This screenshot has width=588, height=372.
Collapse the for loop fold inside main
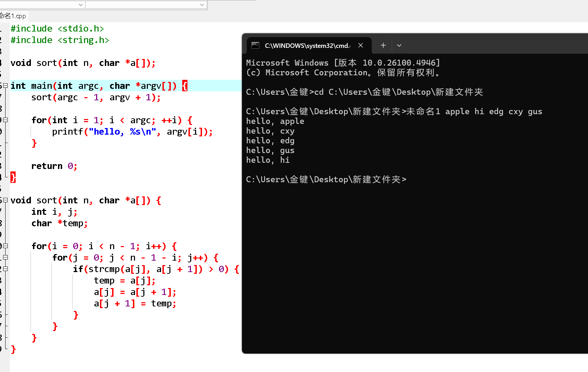point(6,120)
